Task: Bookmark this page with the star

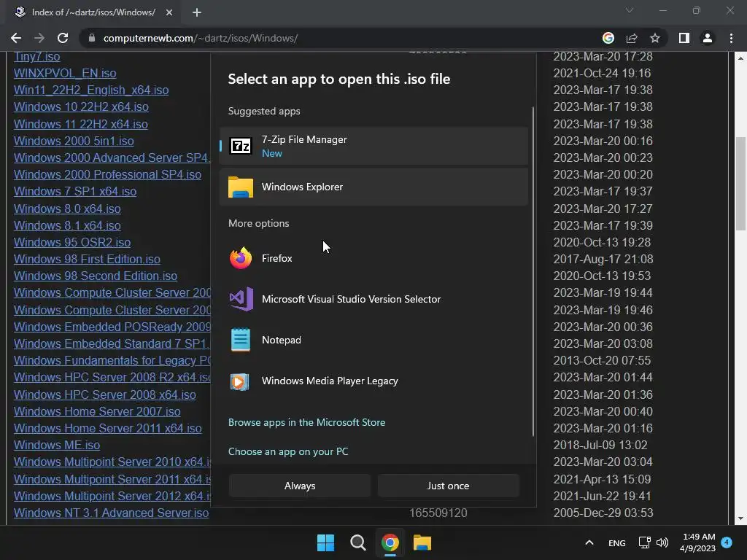Action: 655,38
